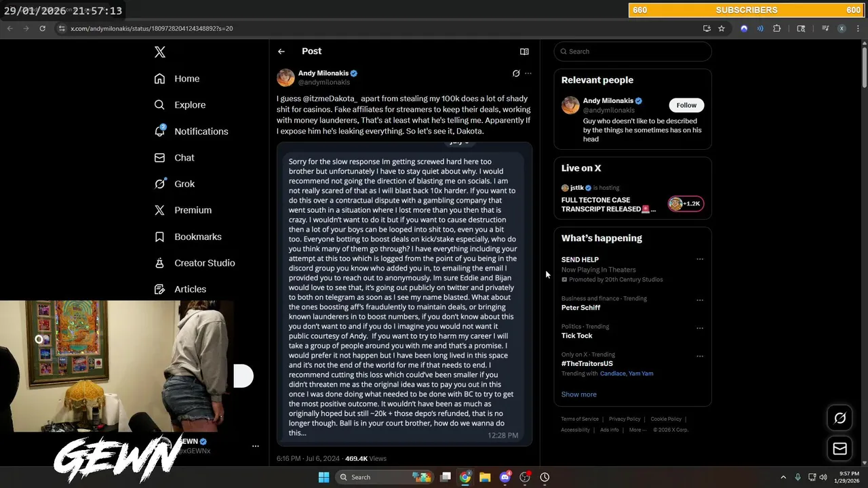This screenshot has height=488, width=868.
Task: Open more options for SEND HELP trend
Action: pyautogui.click(x=700, y=260)
